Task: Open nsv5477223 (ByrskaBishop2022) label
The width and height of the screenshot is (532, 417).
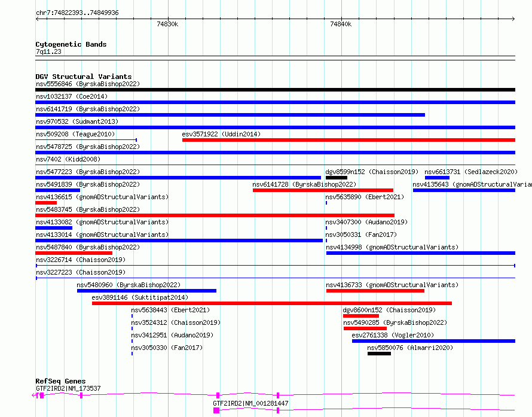Action: coord(88,172)
